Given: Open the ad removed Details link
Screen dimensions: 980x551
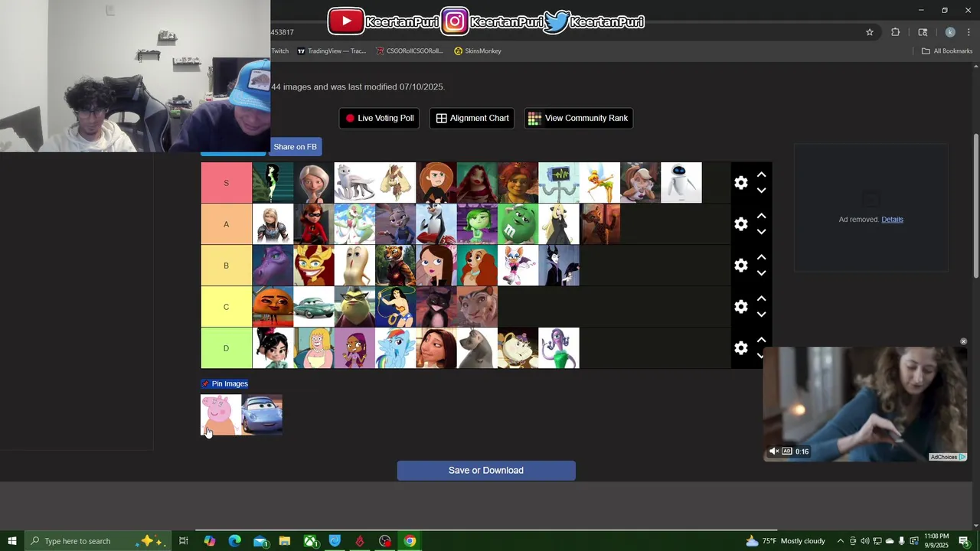Looking at the screenshot, I should click(x=892, y=220).
